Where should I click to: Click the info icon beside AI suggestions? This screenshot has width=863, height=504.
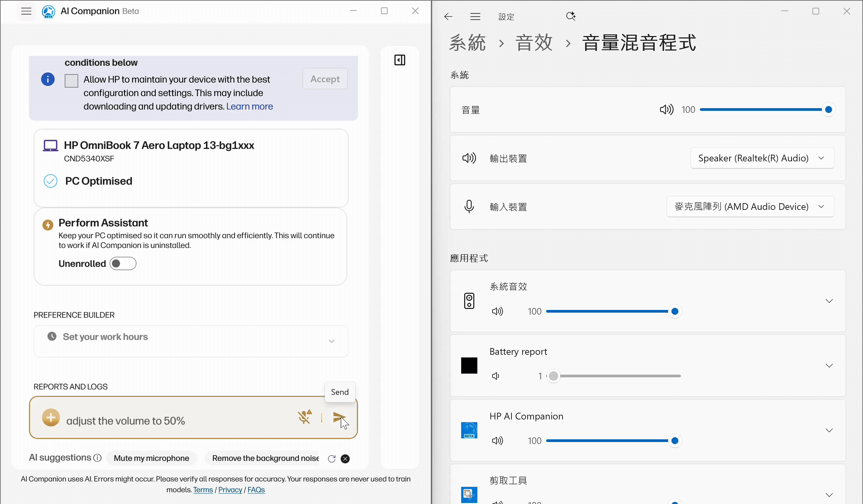[98, 458]
